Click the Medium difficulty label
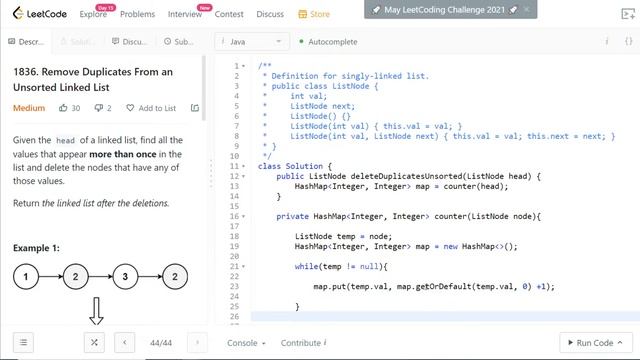 point(29,108)
